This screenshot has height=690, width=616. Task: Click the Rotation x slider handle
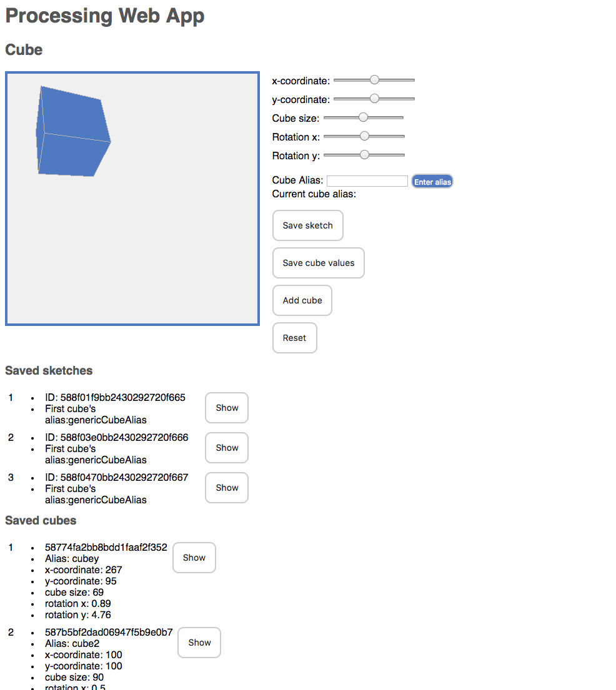tap(364, 136)
